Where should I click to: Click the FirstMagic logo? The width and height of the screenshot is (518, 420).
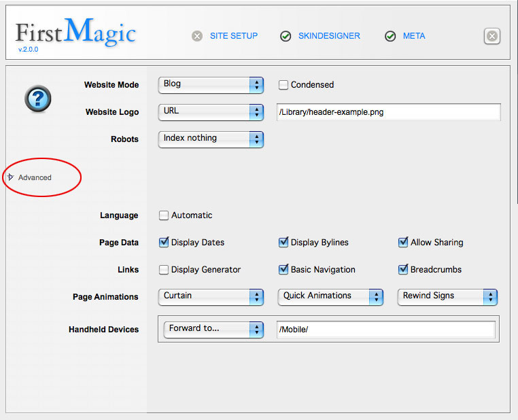pyautogui.click(x=75, y=33)
